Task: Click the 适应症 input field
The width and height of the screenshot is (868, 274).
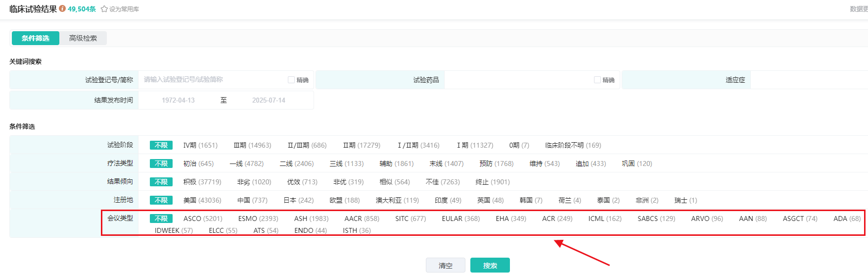Action: (809, 80)
